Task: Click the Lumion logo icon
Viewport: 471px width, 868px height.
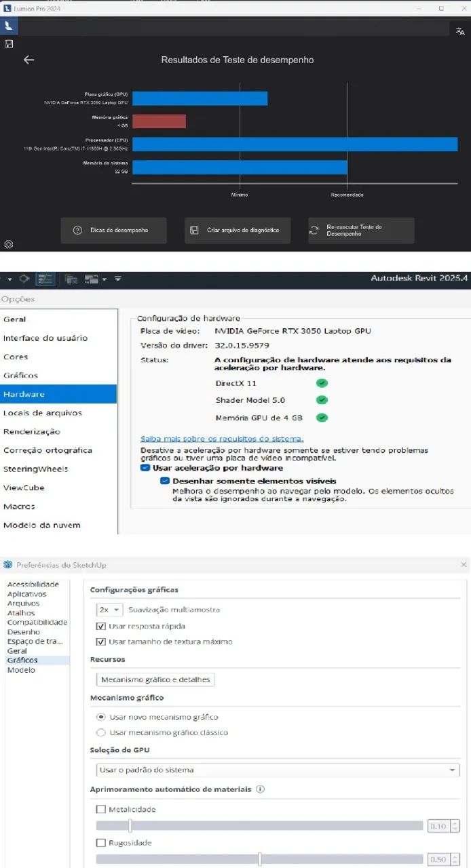Action: tap(8, 26)
